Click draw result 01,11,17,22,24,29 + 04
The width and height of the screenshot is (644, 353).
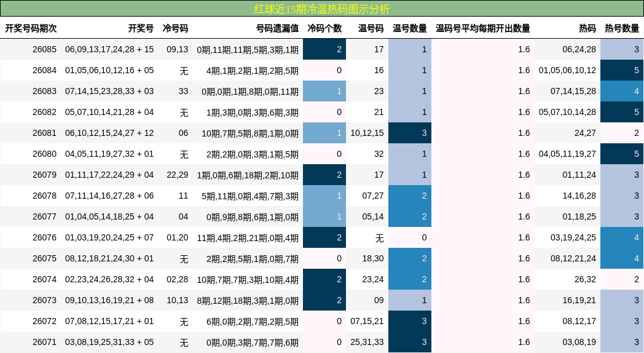point(109,175)
